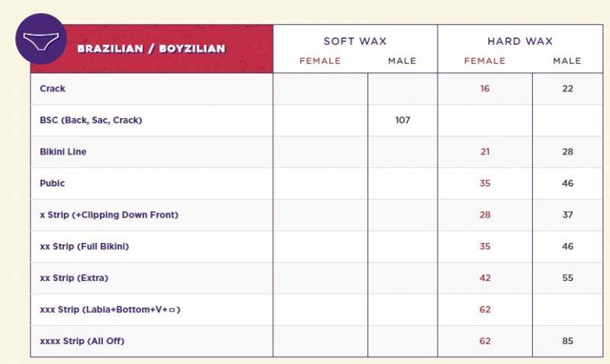Screen dimensions: 610x364
Task: Click xxx Strip (Labia+Bottom+V) label
Action: [110, 310]
